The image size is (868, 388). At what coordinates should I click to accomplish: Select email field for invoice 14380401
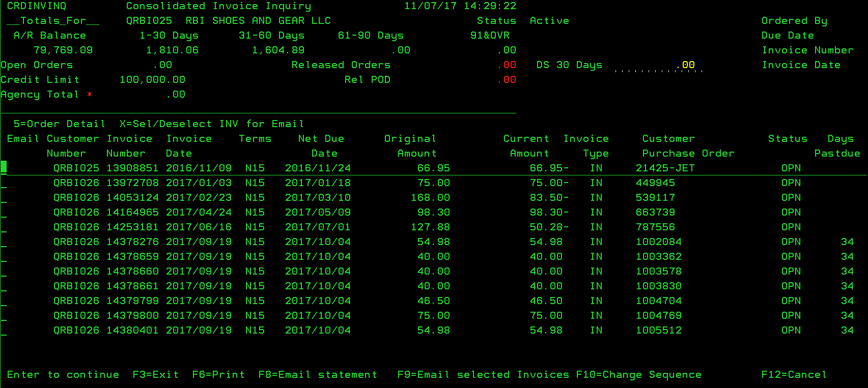pyautogui.click(x=4, y=331)
